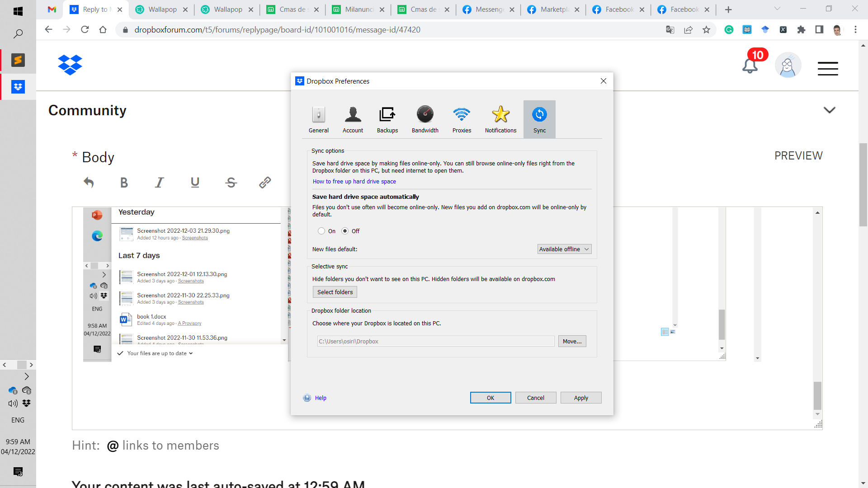
Task: Open the browser Extensions puzzle icon
Action: tap(801, 29)
